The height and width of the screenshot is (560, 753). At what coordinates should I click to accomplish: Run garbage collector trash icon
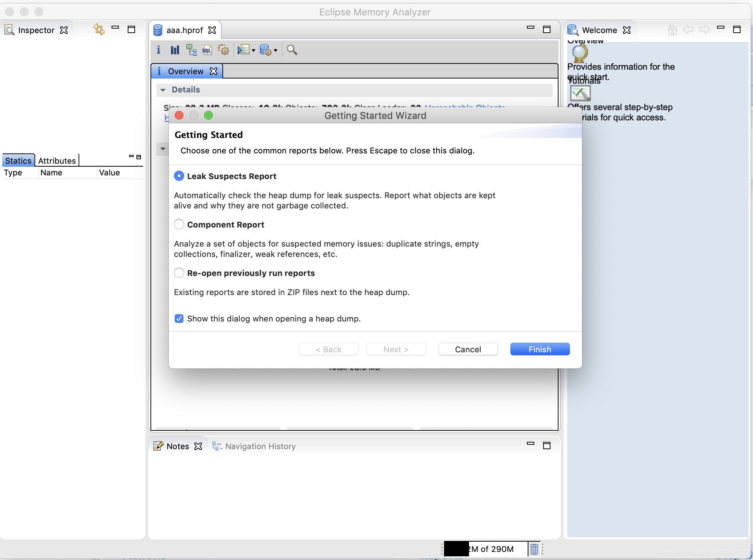pos(534,549)
